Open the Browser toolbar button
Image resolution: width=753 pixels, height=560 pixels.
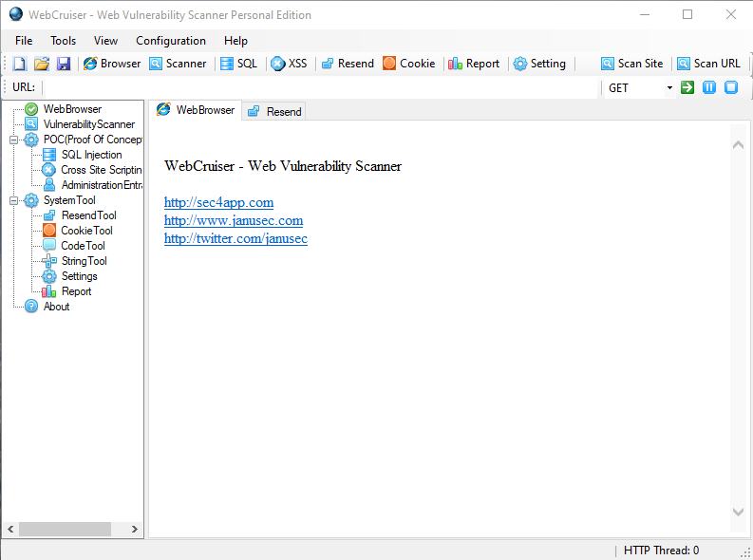point(112,64)
